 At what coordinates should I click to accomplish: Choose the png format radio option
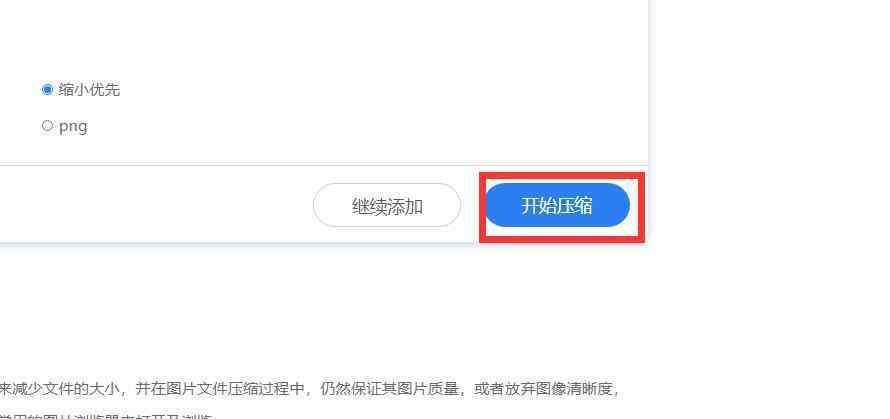pos(47,125)
